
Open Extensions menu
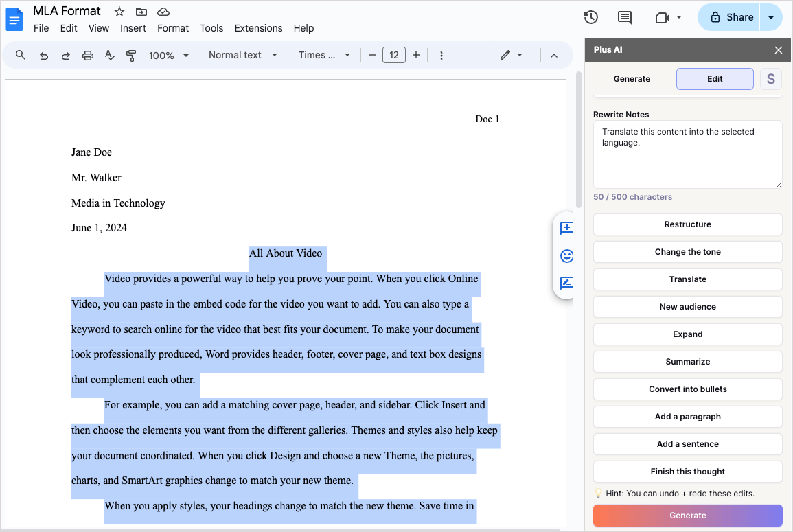click(258, 28)
